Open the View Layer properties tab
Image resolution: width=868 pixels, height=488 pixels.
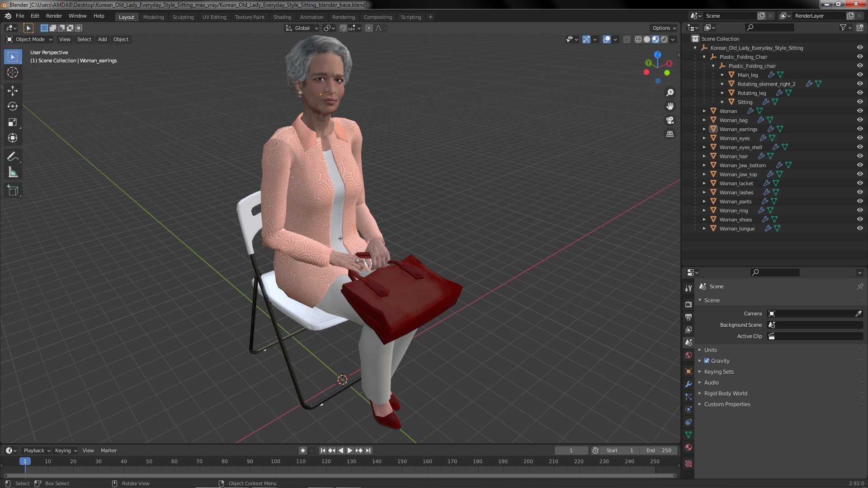pos(689,330)
